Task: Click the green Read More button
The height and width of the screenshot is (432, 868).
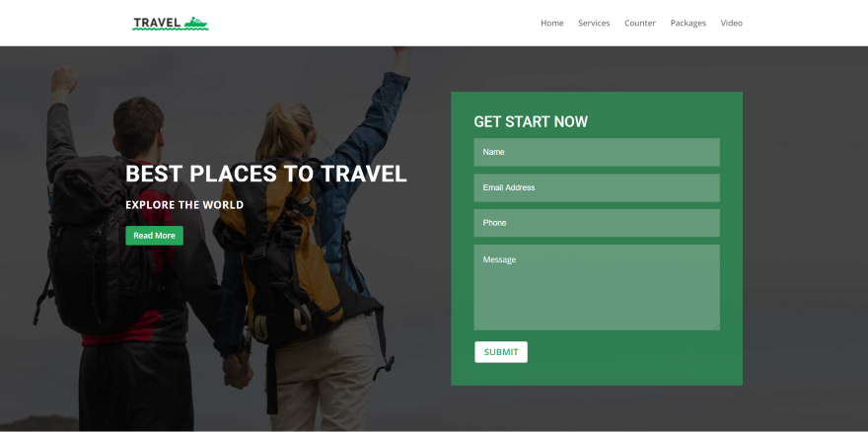Action: click(155, 236)
